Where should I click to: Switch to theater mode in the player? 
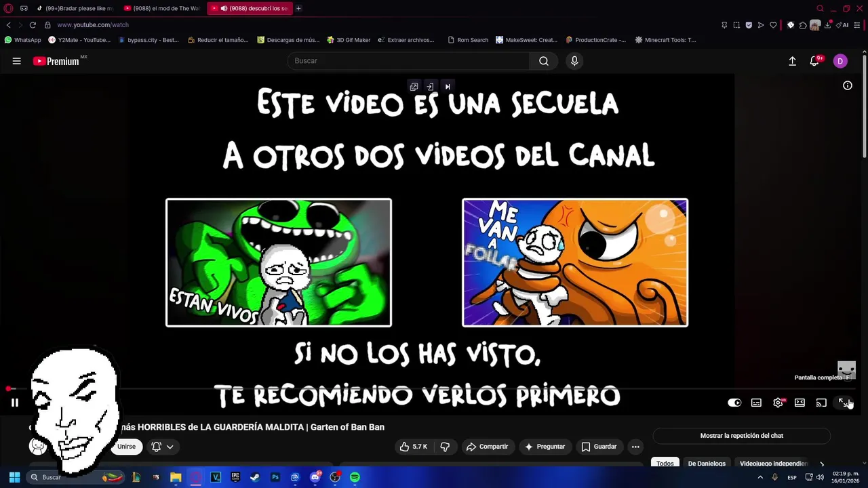tap(800, 403)
